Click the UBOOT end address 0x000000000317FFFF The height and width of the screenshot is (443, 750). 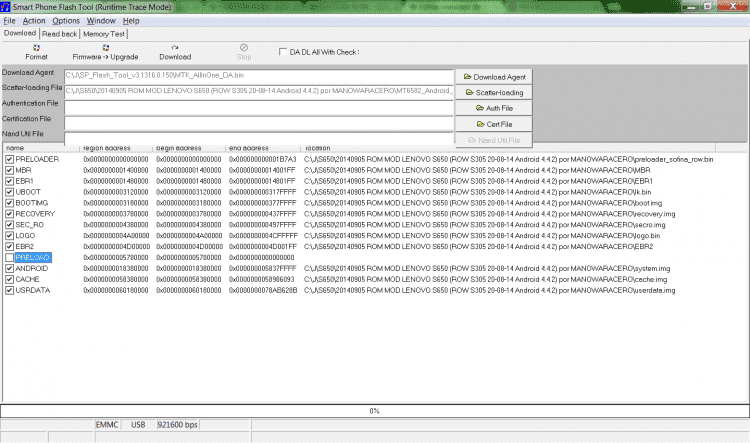[263, 192]
